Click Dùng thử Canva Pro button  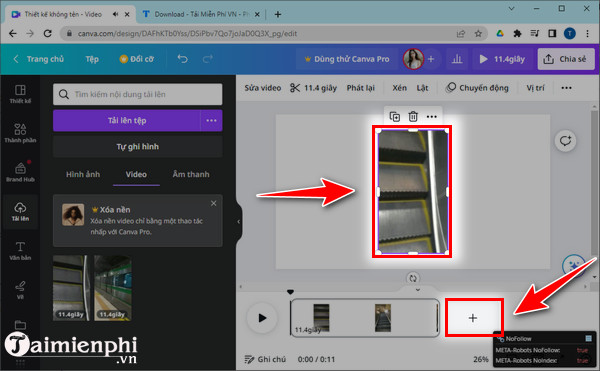347,59
